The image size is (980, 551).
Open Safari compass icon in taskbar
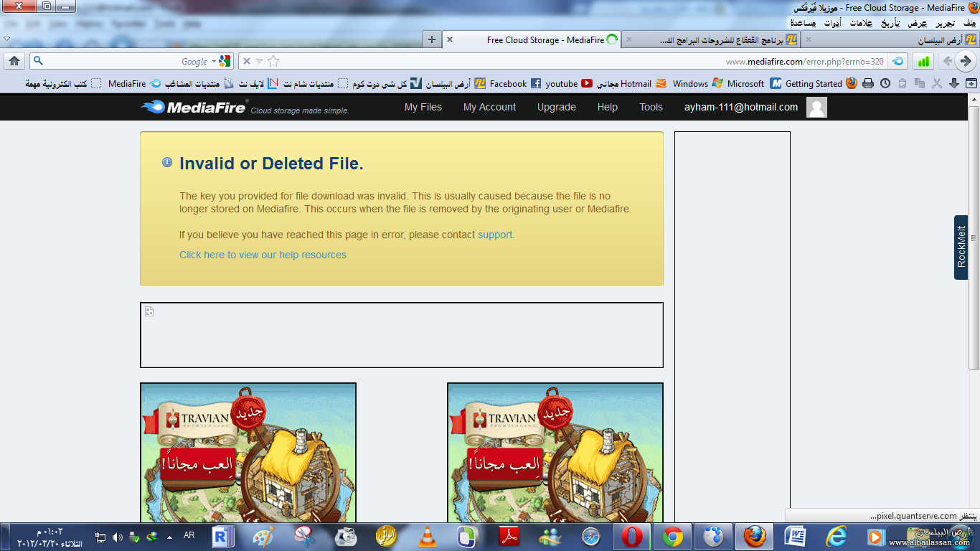click(x=590, y=537)
